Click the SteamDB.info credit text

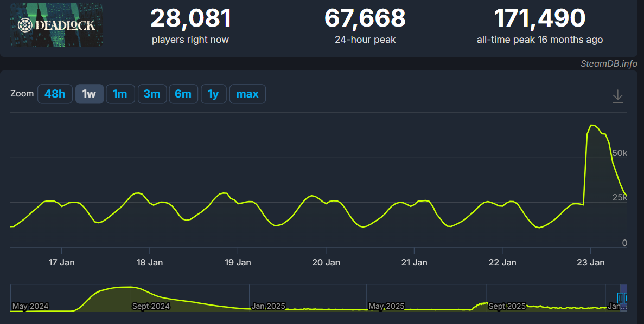point(608,63)
